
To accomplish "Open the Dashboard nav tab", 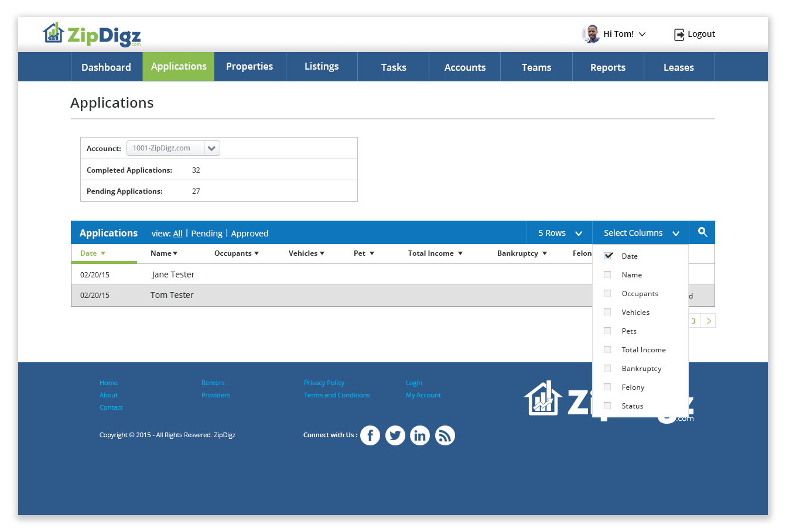I will point(107,67).
